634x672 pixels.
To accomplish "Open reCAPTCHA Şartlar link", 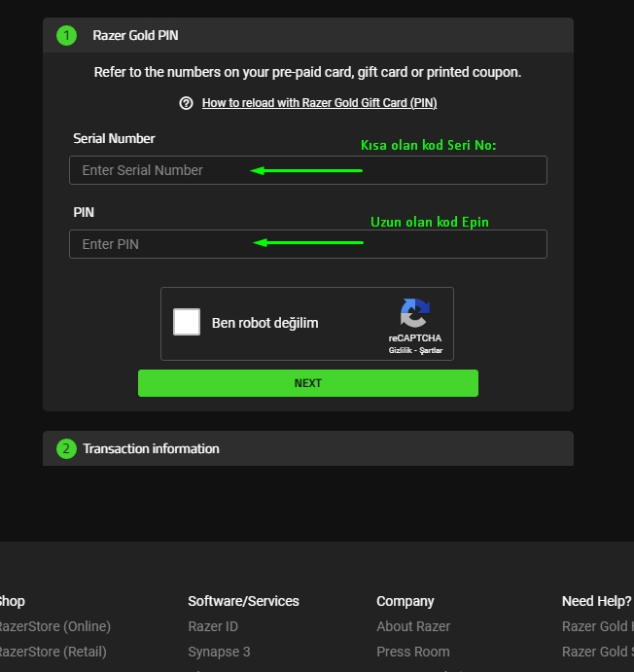I will coord(431,350).
